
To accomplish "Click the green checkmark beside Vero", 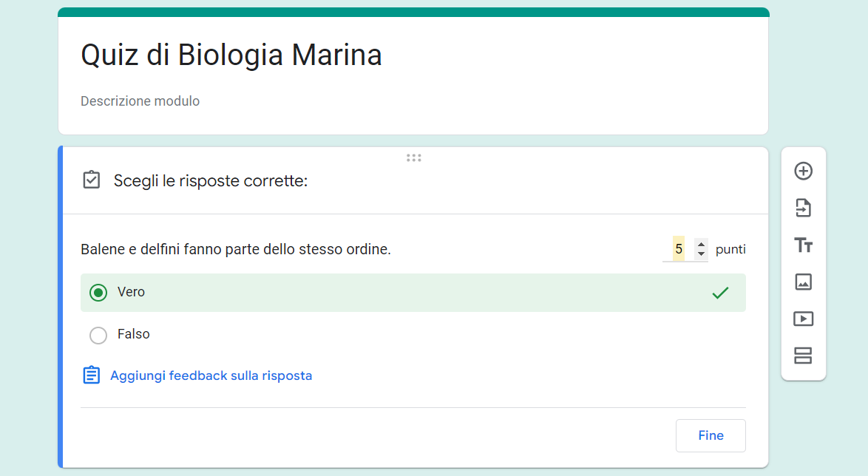I will 720,293.
